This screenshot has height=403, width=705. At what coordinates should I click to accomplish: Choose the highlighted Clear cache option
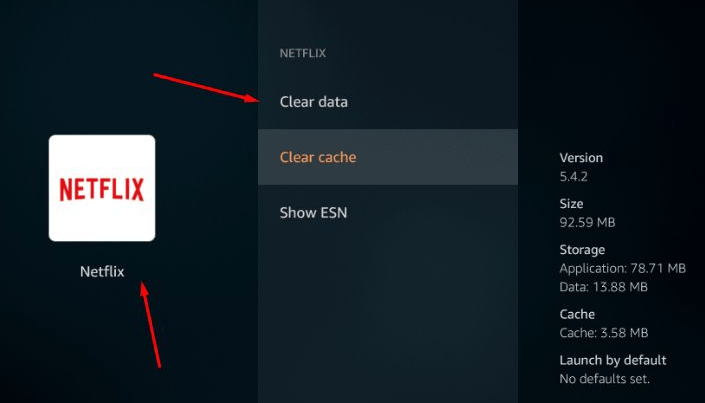click(388, 157)
